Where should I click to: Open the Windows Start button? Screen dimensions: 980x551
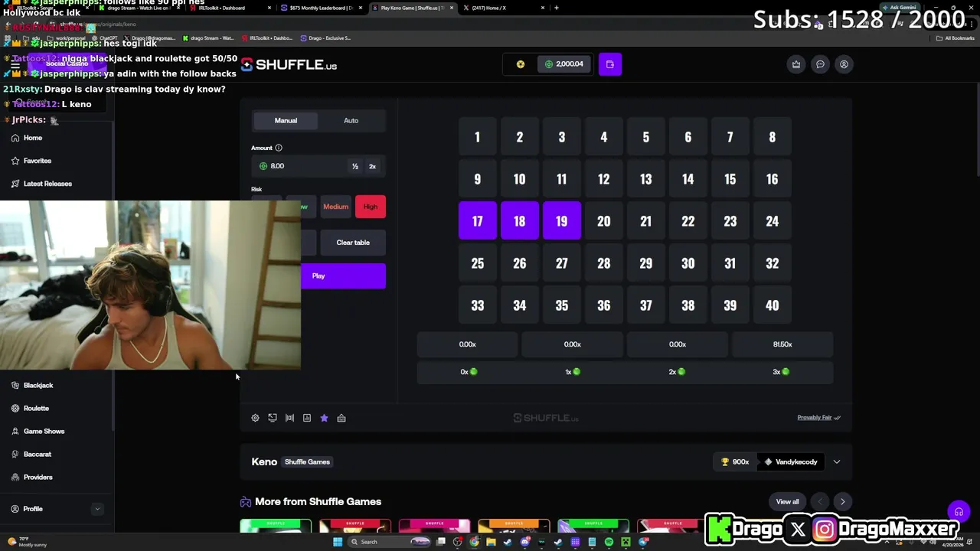[337, 542]
